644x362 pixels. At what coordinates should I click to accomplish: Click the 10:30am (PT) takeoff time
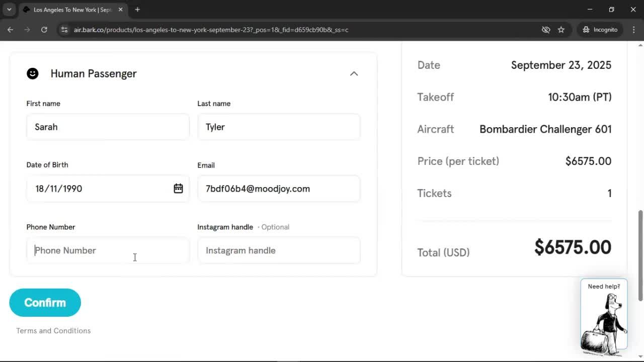[580, 97]
